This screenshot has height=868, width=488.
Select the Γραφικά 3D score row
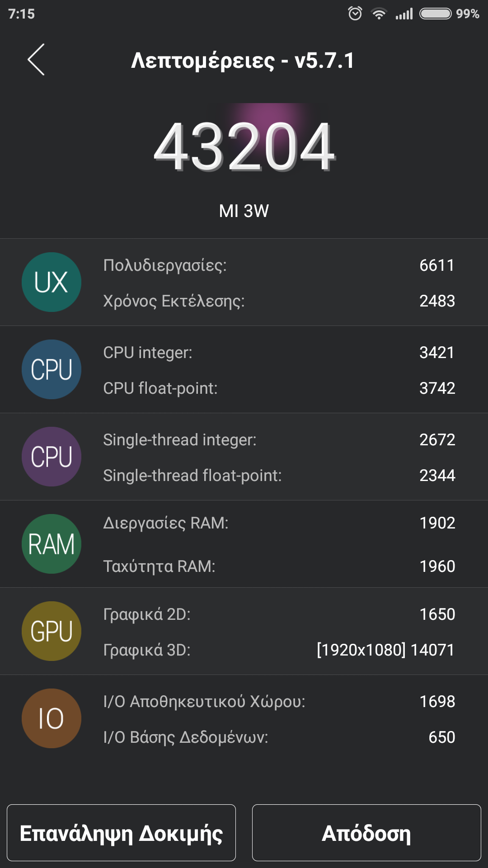click(278, 650)
